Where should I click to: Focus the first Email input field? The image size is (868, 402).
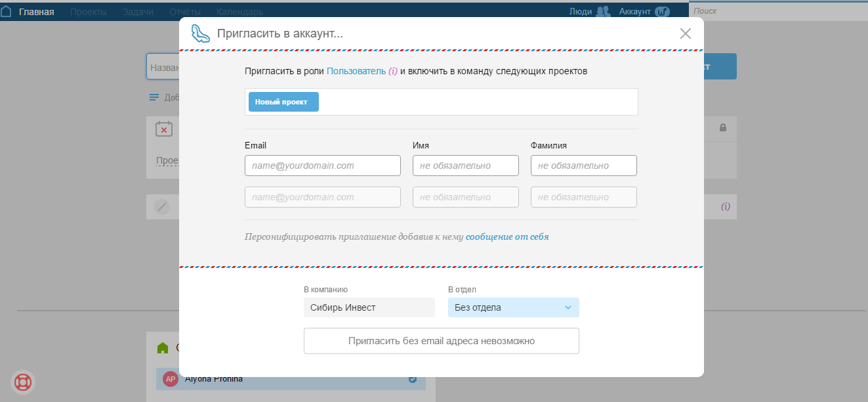(x=322, y=166)
